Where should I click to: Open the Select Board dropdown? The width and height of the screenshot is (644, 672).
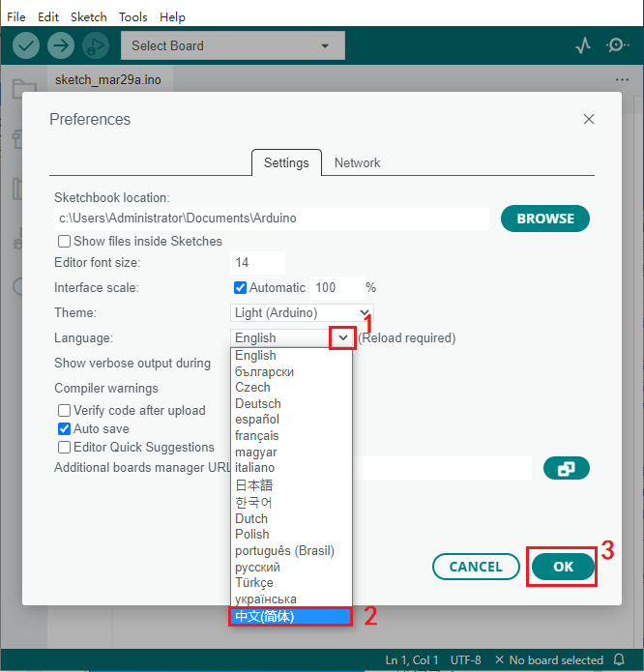click(x=233, y=45)
